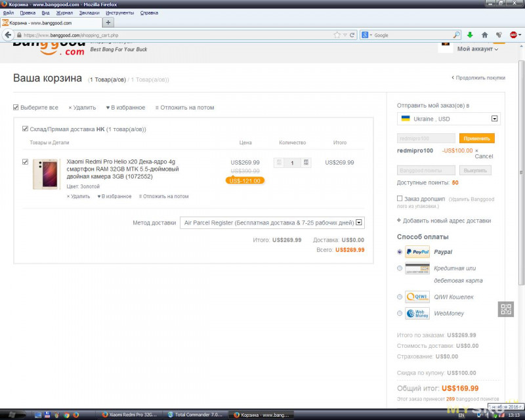Increase the item quantity by one
This screenshot has height=420, width=525.
306,163
